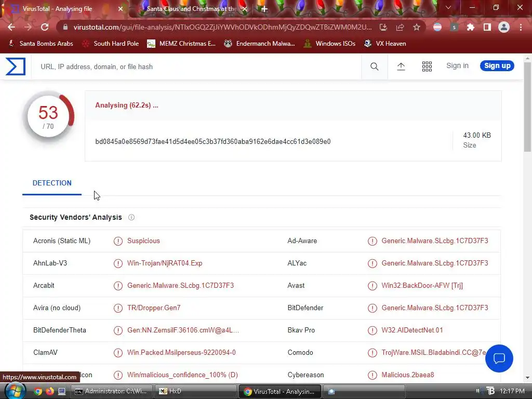Viewport: 532px width, 399px height.
Task: Click the VirusTotal logo icon
Action: [x=16, y=66]
